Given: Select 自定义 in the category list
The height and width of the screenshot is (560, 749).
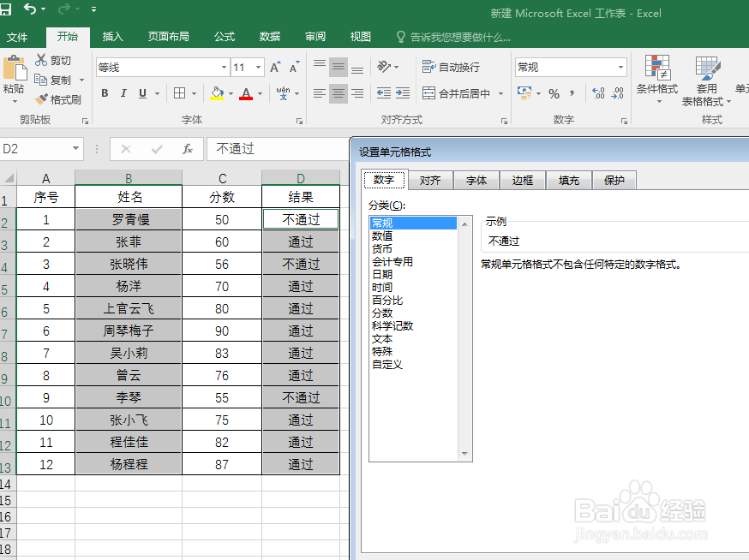Looking at the screenshot, I should 387,365.
